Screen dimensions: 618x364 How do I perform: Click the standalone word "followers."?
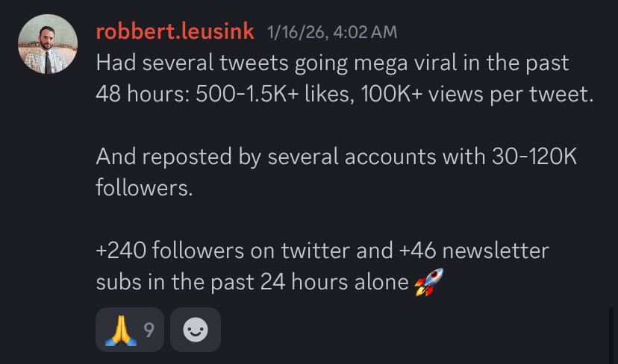pos(145,187)
